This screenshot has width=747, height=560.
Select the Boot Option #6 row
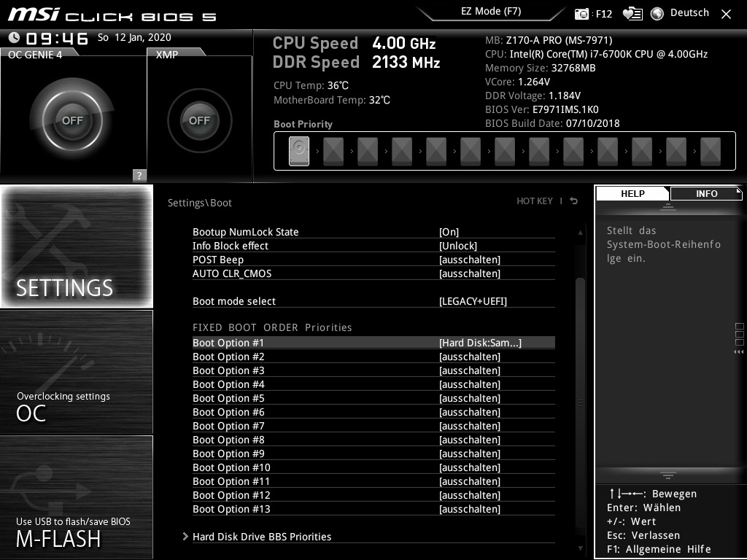373,412
